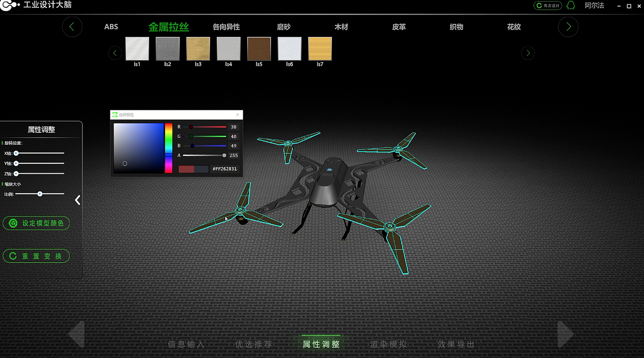Viewport: 644px width, 358px height.
Task: Click the 属性调整 panel title
Action: click(x=41, y=130)
